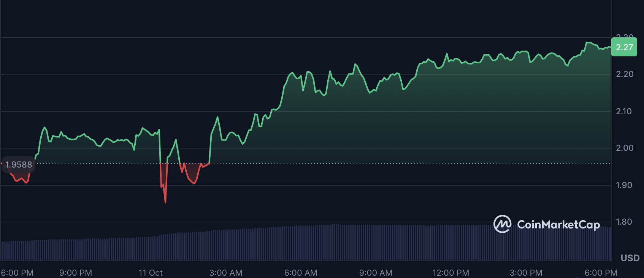The image size is (644, 278).
Task: Click the 1.90 price axis label
Action: tap(624, 185)
